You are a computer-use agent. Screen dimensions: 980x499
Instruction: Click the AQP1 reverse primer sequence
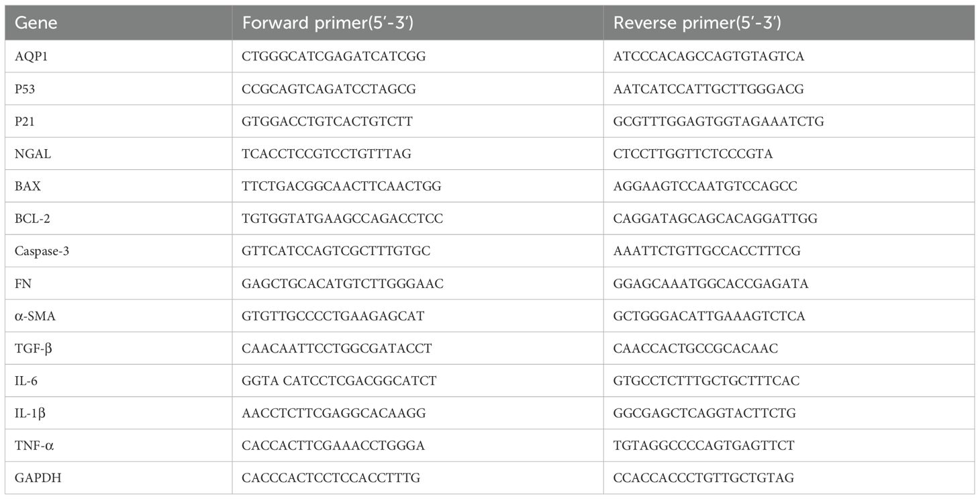point(709,56)
